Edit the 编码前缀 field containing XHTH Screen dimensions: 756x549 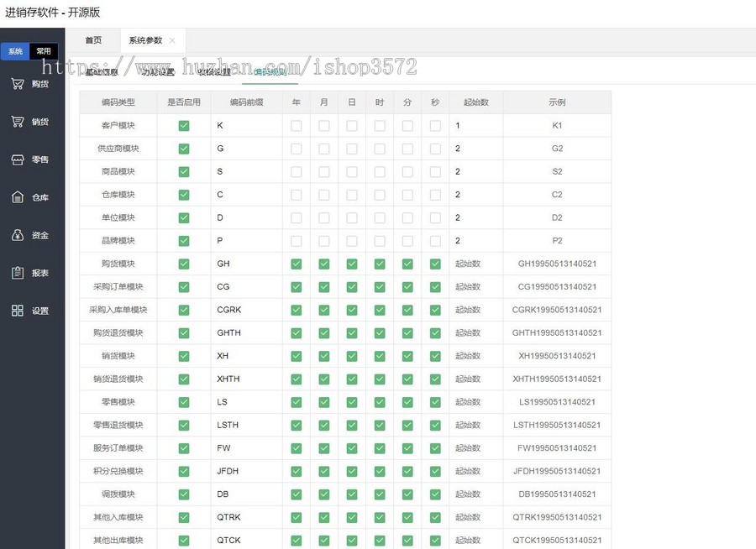point(246,379)
